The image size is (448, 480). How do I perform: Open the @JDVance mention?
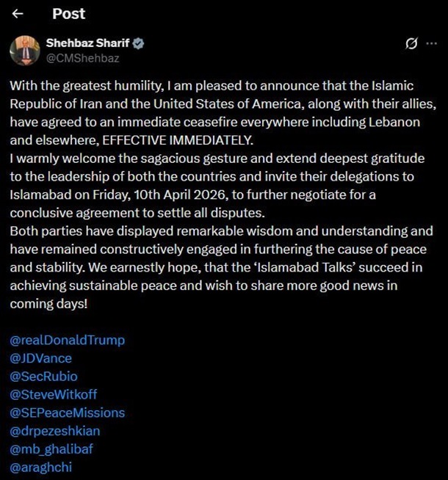tap(41, 358)
